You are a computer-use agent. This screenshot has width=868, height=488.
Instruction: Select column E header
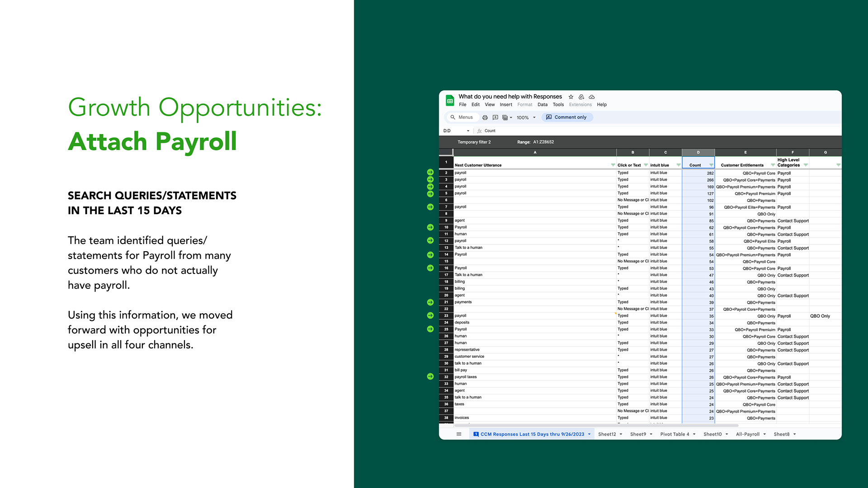click(745, 153)
